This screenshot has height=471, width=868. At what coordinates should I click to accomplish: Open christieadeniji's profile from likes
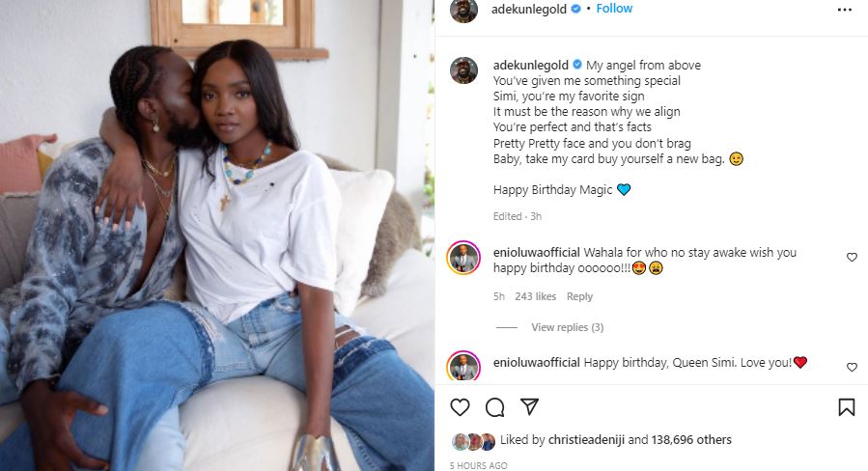[x=579, y=440]
